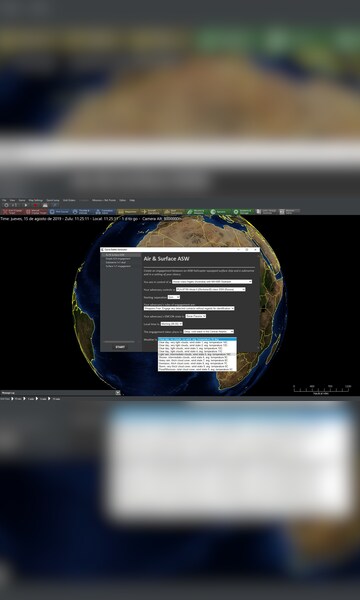Open Boat Operations from the toolbar
The height and width of the screenshot is (600, 360).
coord(174,212)
